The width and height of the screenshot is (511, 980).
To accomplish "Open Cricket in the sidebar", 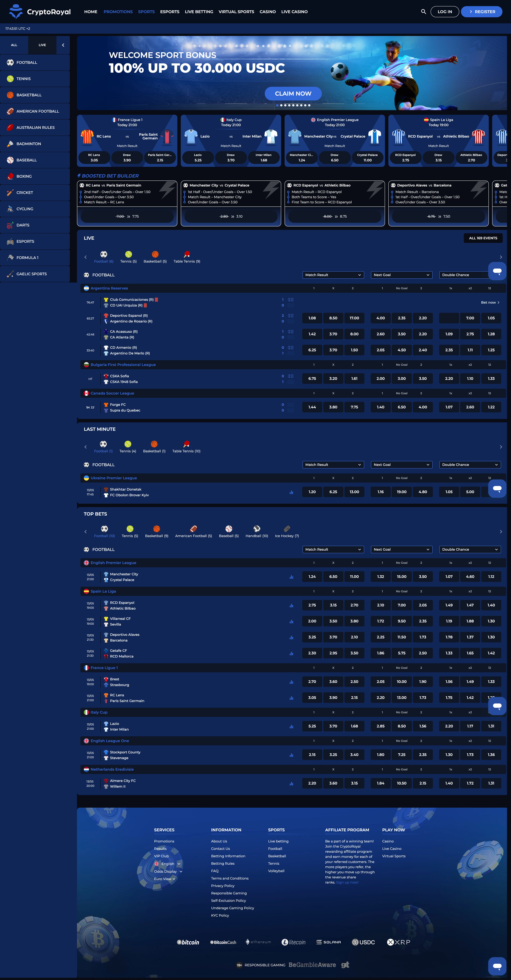I will tap(35, 192).
